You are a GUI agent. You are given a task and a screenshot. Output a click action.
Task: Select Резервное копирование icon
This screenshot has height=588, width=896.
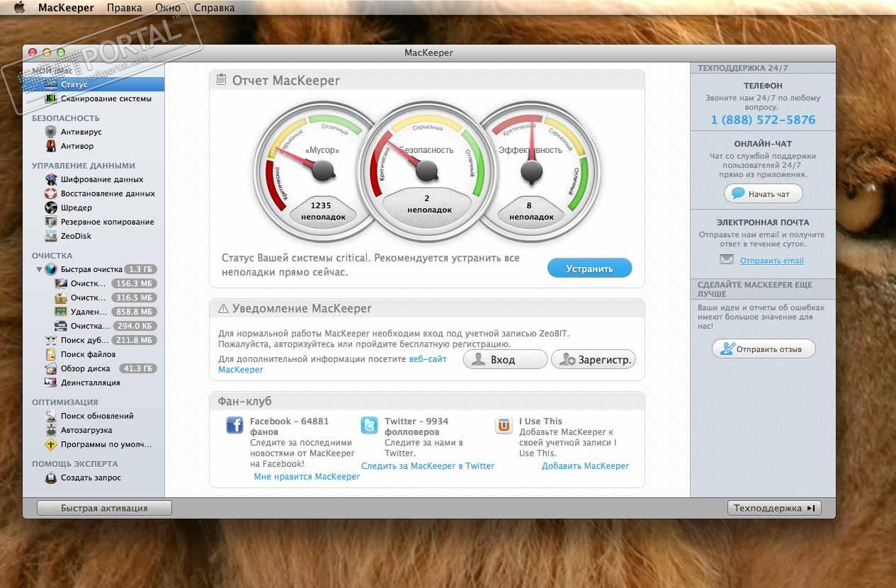point(50,222)
